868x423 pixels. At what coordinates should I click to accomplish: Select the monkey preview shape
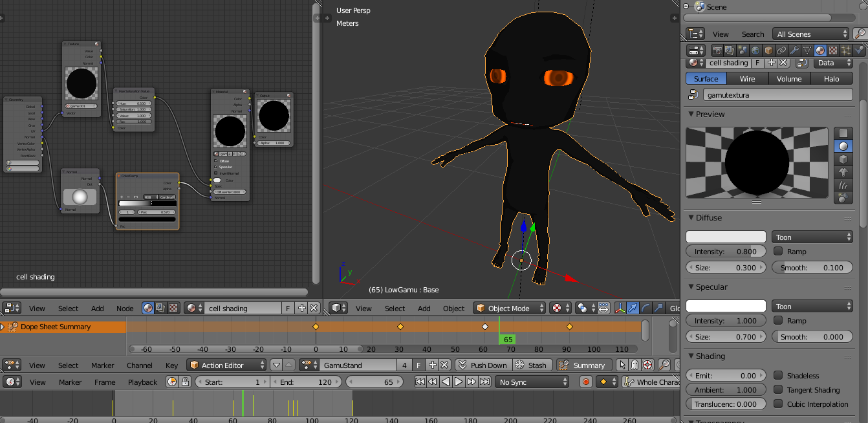point(843,171)
